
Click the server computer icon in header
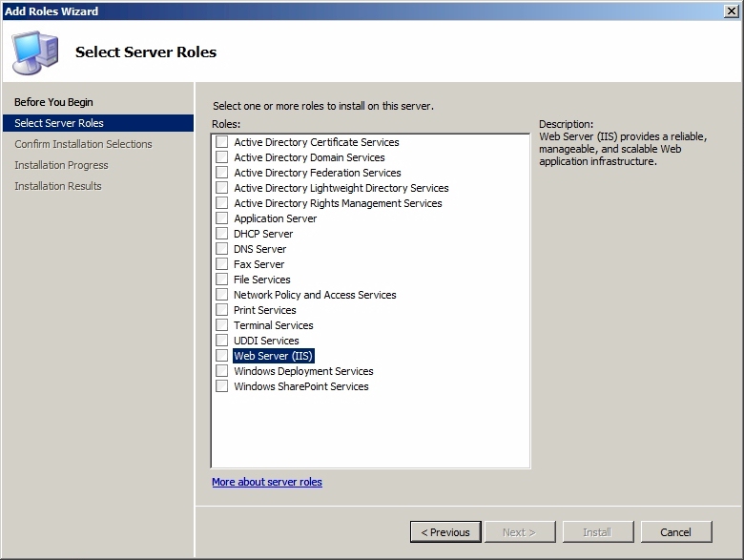pyautogui.click(x=35, y=52)
